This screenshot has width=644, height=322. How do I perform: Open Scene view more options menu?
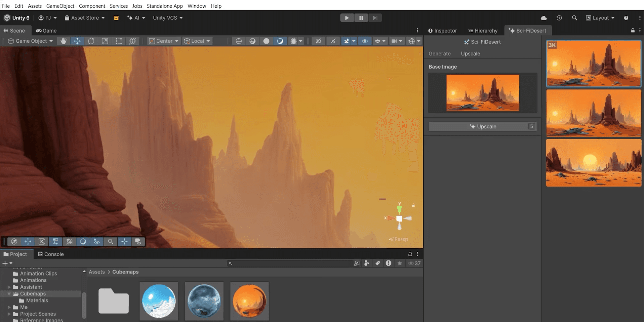click(x=417, y=30)
